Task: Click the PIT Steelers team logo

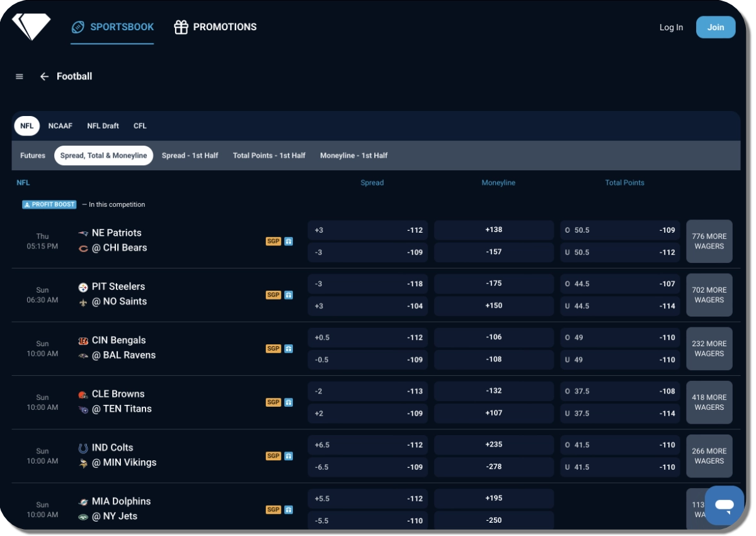Action: pos(83,287)
